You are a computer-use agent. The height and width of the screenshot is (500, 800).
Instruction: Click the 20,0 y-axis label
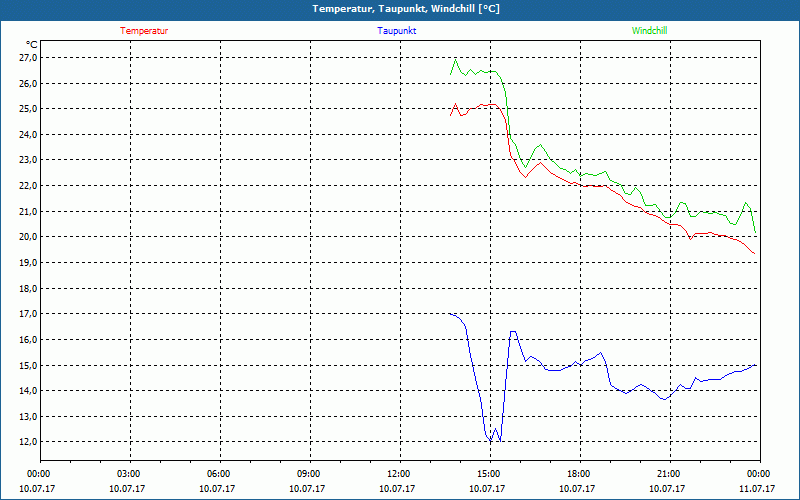click(28, 237)
